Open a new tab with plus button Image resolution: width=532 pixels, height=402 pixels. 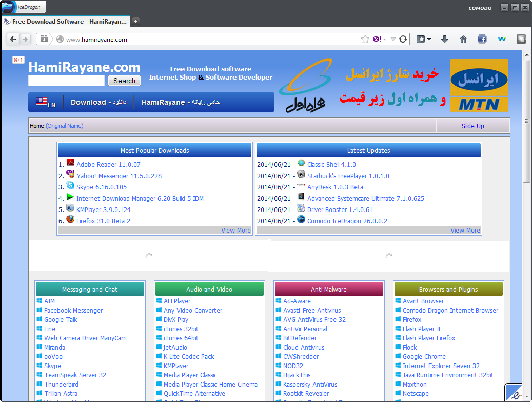[136, 21]
